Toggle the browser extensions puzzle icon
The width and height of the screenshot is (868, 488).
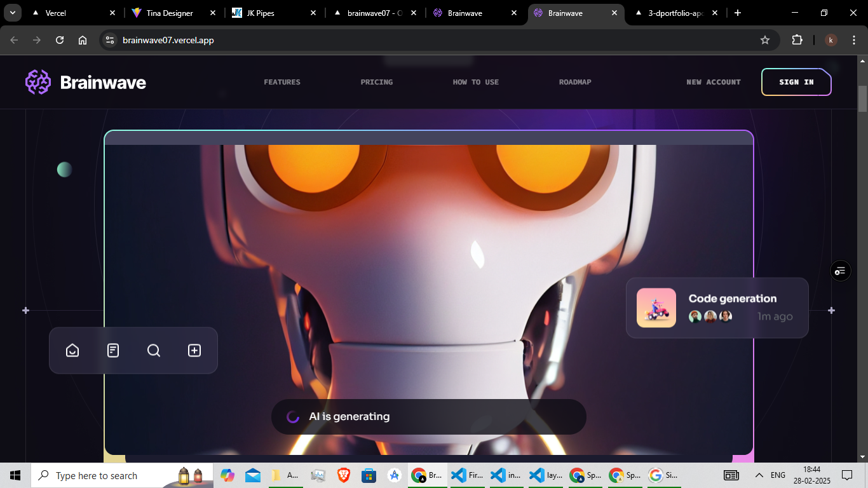point(797,39)
